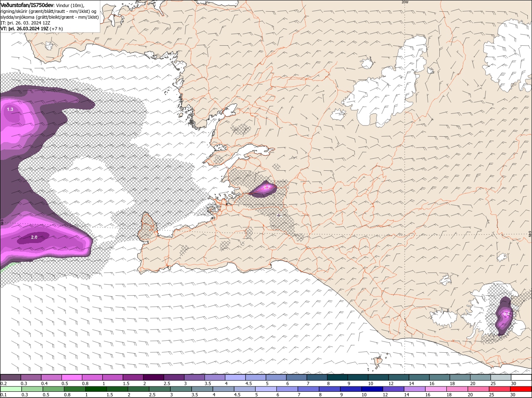Click the 0.4 label on the snow scale

pyautogui.click(x=44, y=383)
